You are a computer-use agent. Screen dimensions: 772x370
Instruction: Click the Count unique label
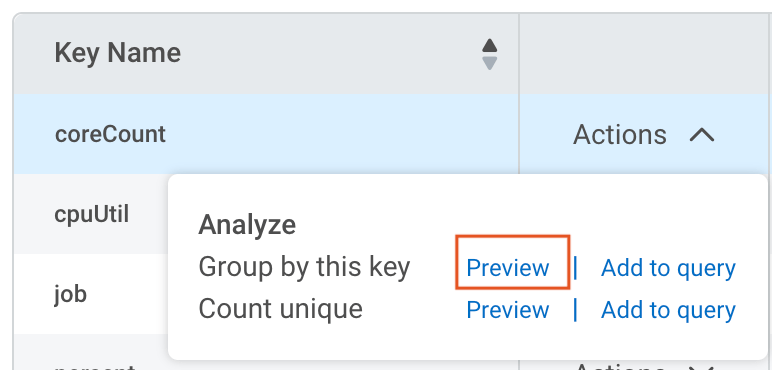[281, 309]
